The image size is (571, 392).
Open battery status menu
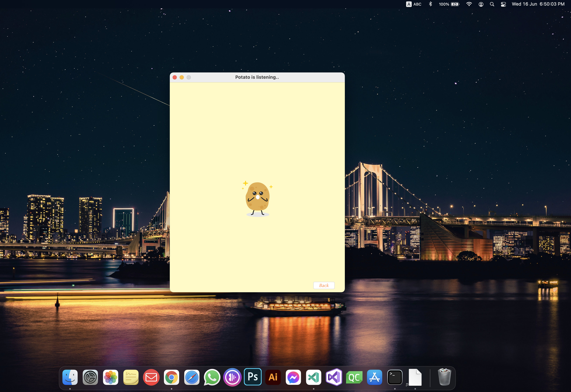pos(449,4)
